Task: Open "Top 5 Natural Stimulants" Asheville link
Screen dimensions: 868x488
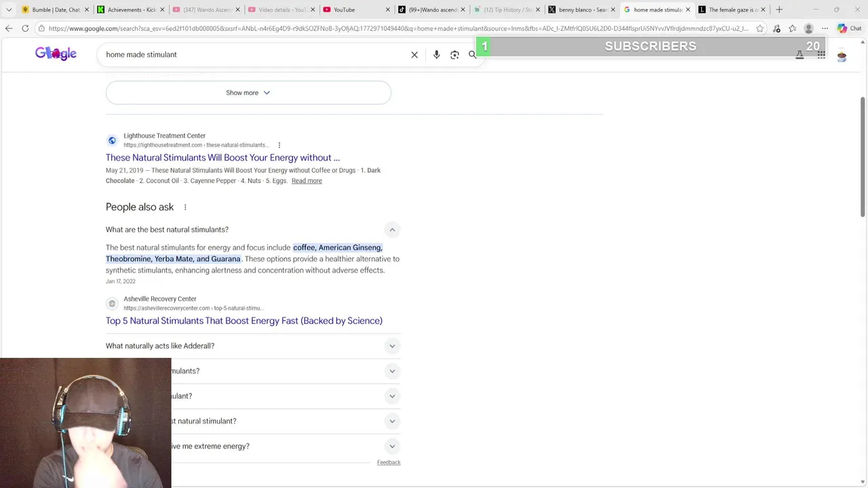Action: click(244, 321)
